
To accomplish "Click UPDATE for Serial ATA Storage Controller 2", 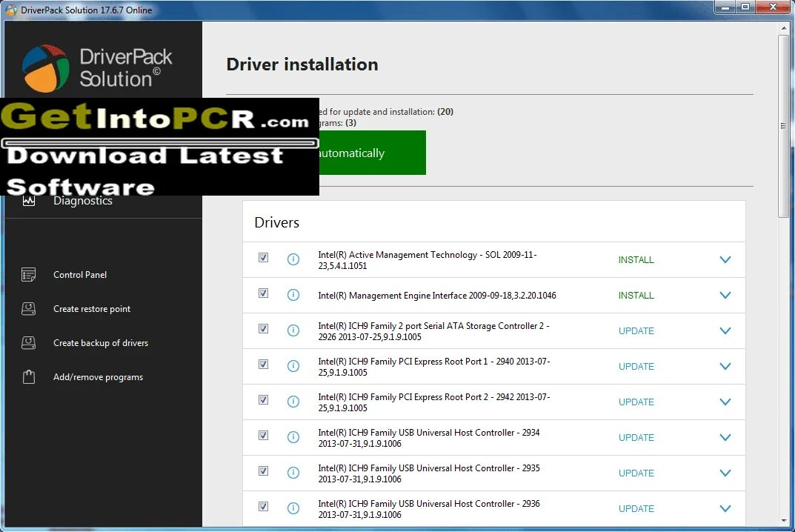I will click(636, 330).
